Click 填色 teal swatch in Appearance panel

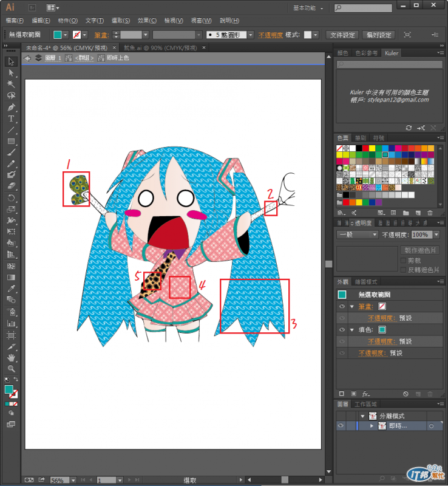pyautogui.click(x=382, y=329)
